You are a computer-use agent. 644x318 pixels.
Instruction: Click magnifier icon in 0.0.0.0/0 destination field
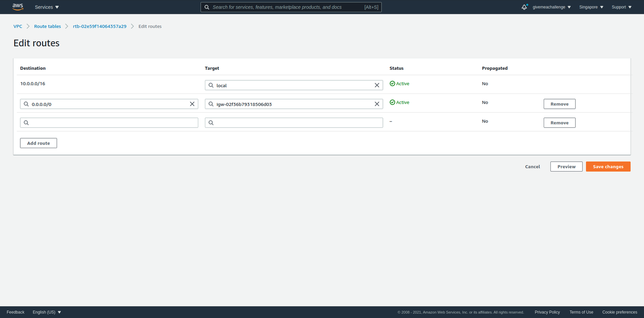pos(26,104)
